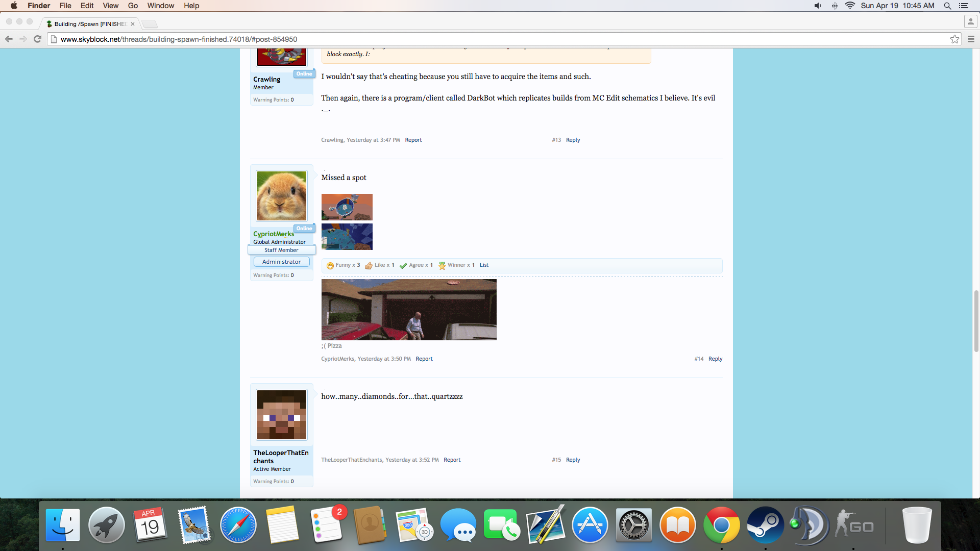The width and height of the screenshot is (980, 551).
Task: Open the Chrome user profile button
Action: coord(970,21)
